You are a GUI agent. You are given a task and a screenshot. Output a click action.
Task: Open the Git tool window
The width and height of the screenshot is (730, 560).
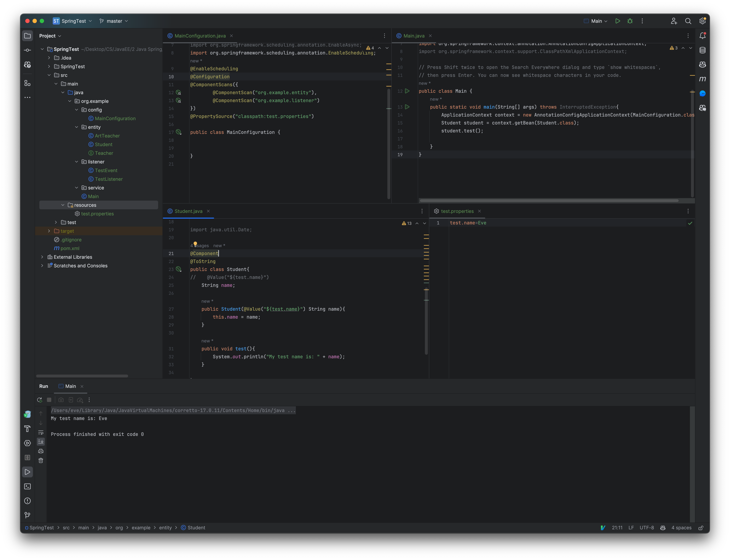point(27,515)
